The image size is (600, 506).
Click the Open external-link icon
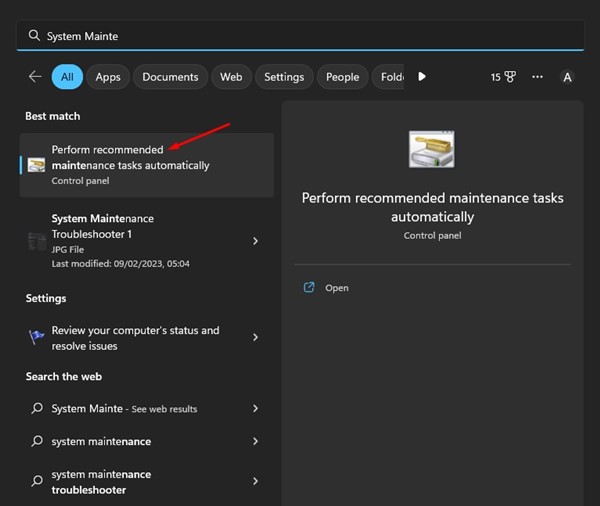tap(309, 287)
